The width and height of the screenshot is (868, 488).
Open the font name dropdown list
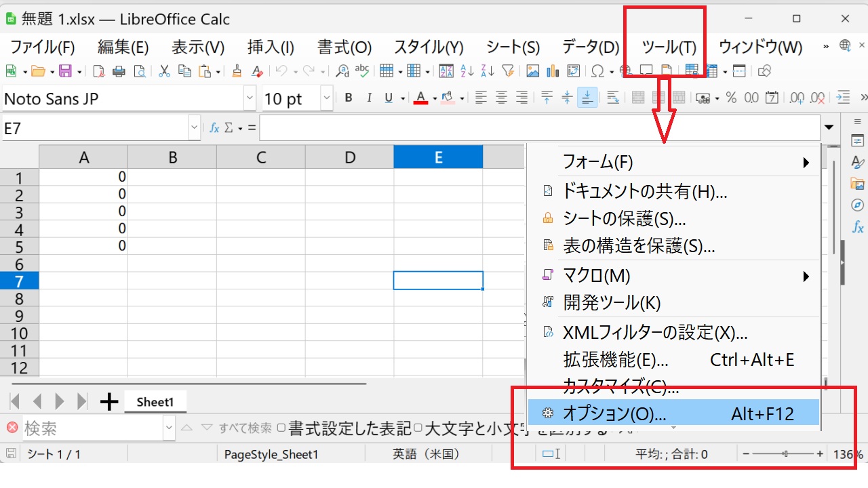click(250, 98)
